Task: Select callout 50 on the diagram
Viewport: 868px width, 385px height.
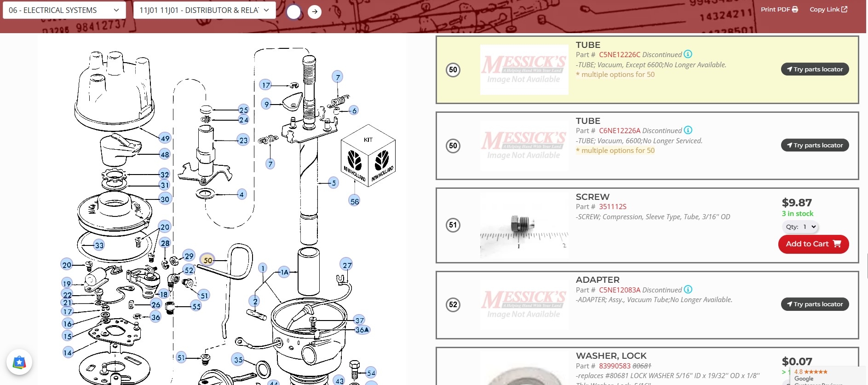Action: (x=207, y=260)
